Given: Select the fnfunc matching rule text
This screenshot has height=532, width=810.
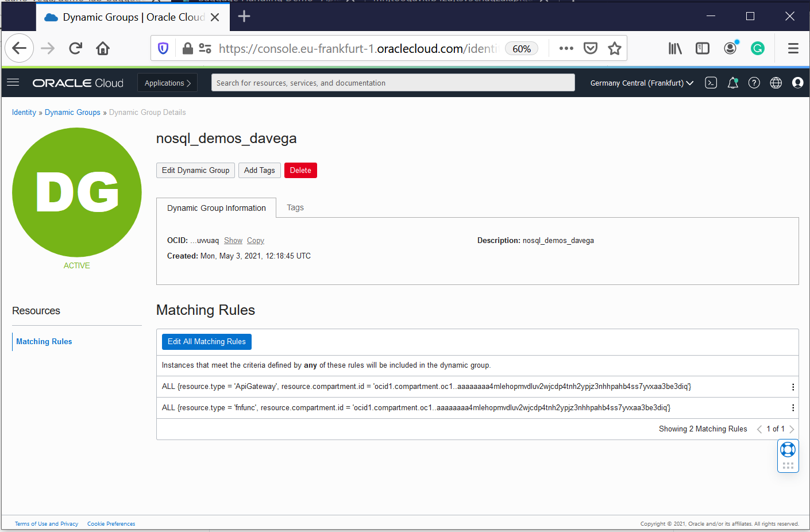Looking at the screenshot, I should (416, 407).
